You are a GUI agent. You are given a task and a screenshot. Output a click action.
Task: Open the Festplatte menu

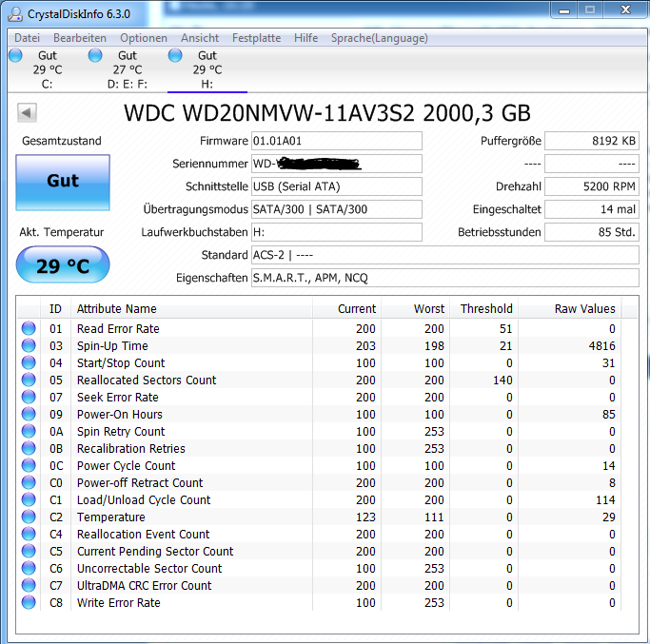[x=256, y=38]
